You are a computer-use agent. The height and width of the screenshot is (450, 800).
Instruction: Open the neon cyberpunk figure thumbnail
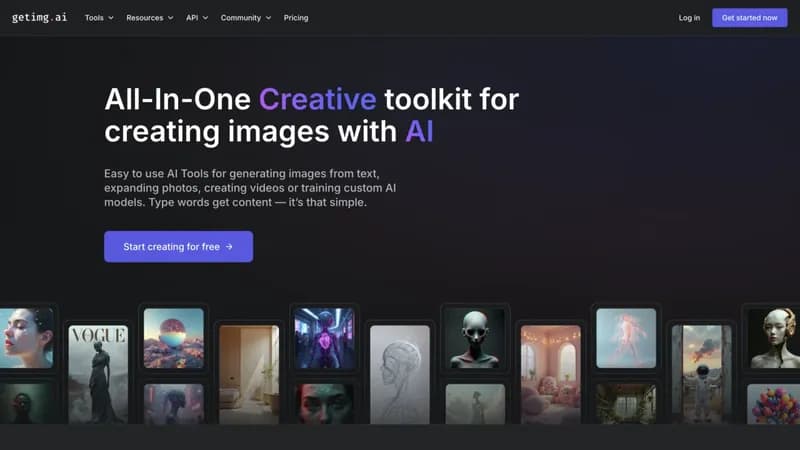pyautogui.click(x=324, y=338)
